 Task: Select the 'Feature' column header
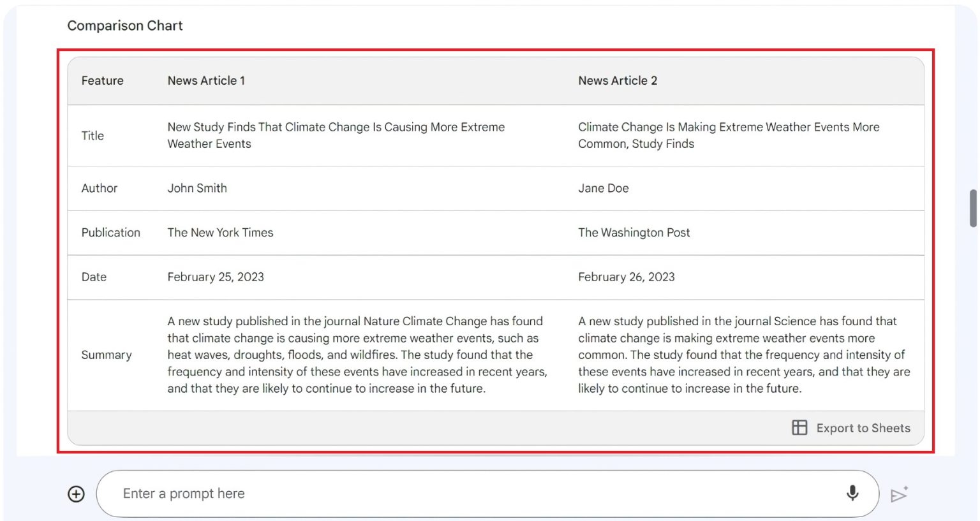pos(102,81)
